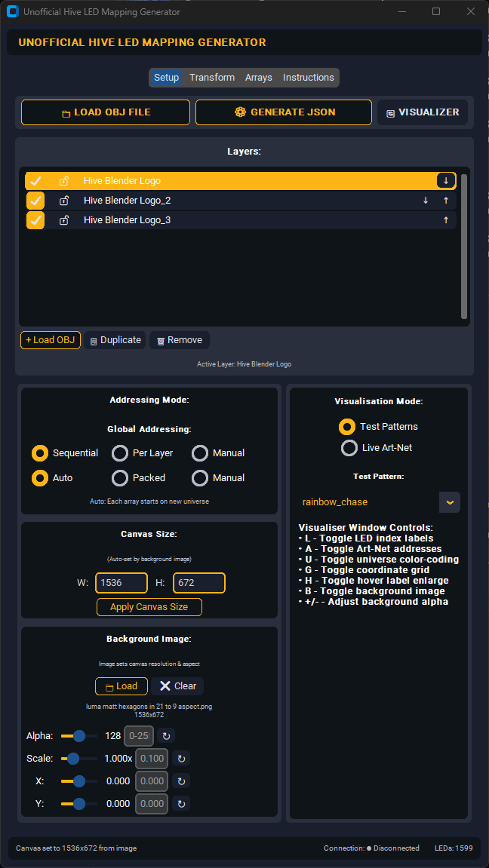Select the Hive Blender Logo_3 layer row
The width and height of the screenshot is (489, 868).
click(240, 220)
